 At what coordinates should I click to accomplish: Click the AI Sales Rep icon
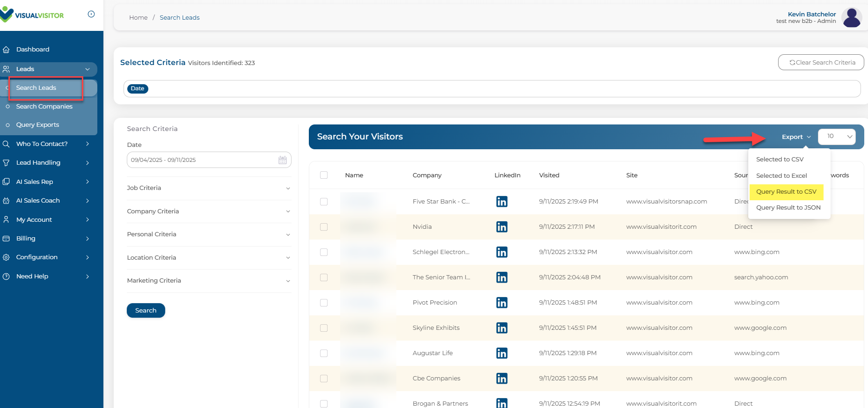click(6, 182)
